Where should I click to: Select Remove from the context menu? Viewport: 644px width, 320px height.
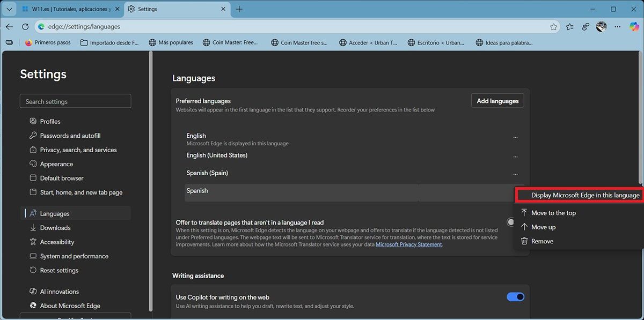pyautogui.click(x=542, y=241)
